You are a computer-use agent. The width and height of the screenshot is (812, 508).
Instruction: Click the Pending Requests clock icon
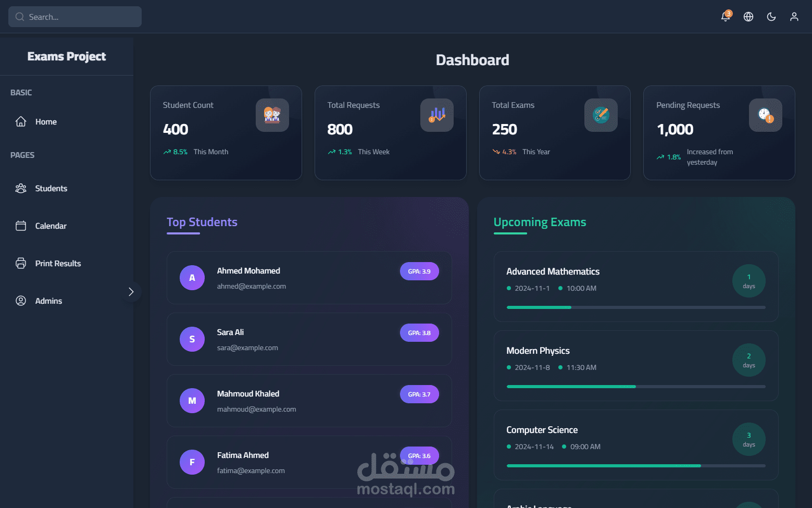pyautogui.click(x=766, y=115)
